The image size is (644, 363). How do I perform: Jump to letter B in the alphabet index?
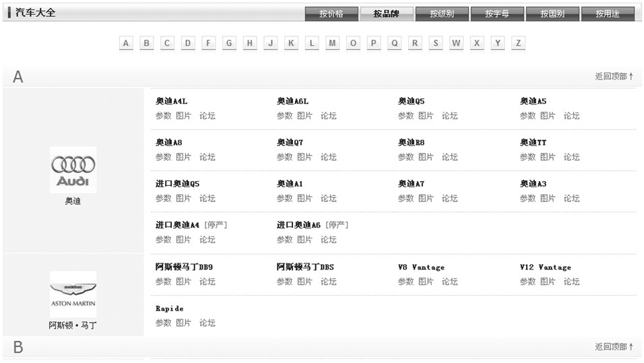pos(147,43)
